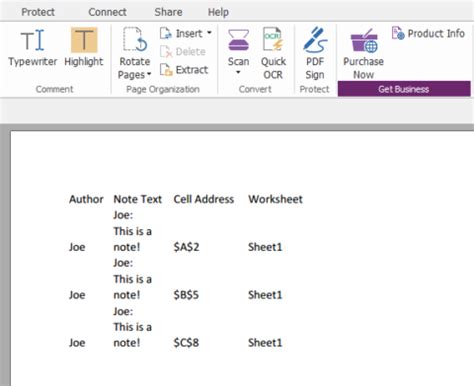Click the Purchase Now basket icon
474x386 pixels.
[364, 41]
